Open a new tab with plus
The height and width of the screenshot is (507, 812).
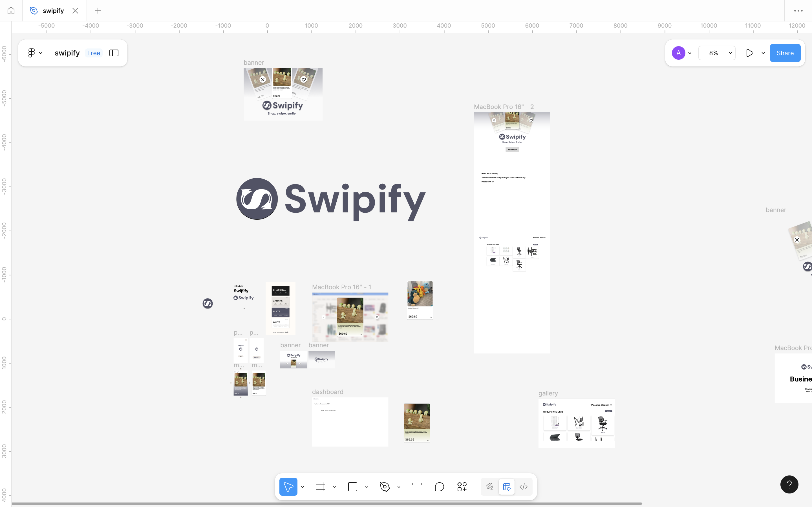(x=98, y=11)
